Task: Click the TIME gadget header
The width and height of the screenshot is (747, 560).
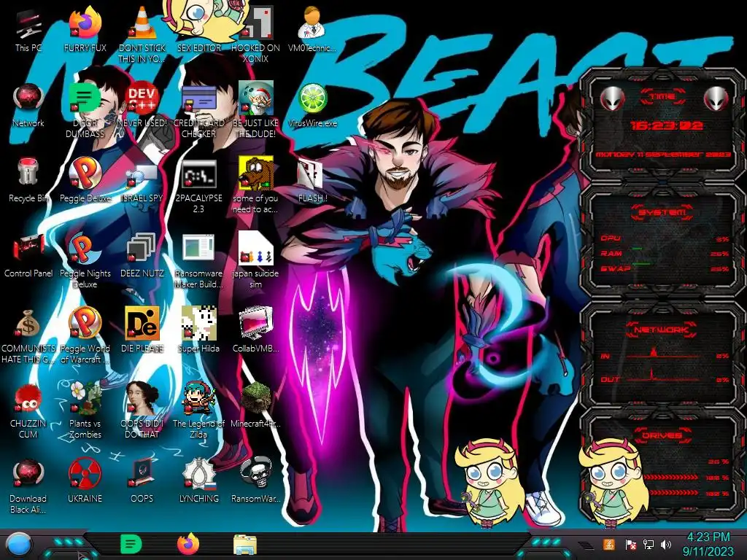Action: 662,96
